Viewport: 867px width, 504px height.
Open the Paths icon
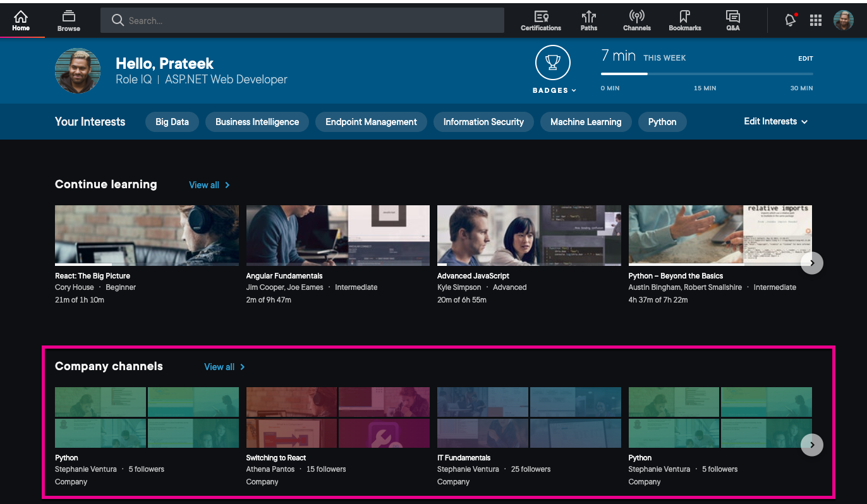click(589, 20)
